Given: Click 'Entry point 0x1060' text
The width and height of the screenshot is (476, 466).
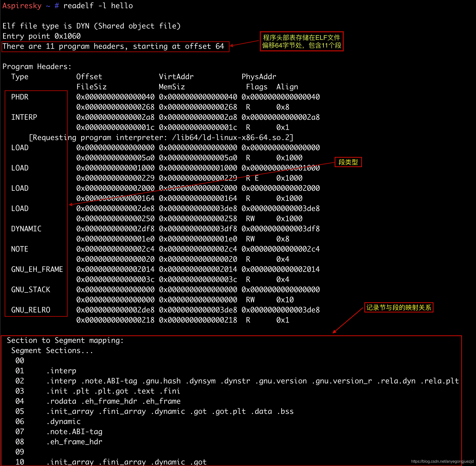Looking at the screenshot, I should click(42, 36).
